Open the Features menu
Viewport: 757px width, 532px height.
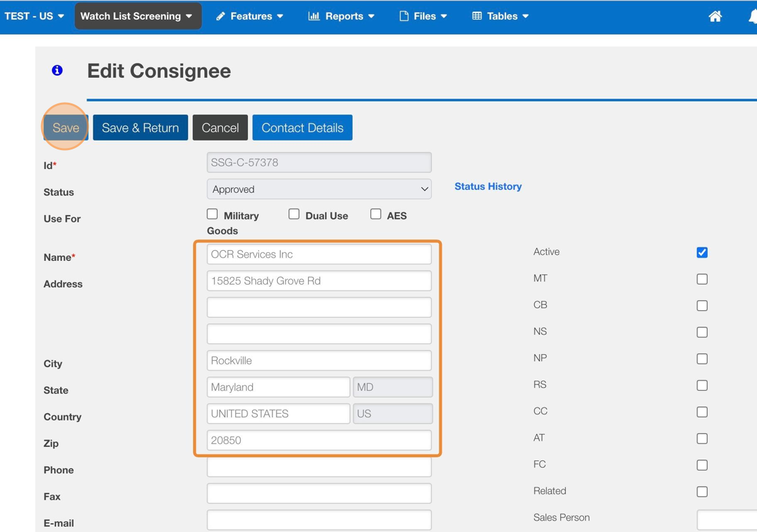(249, 16)
